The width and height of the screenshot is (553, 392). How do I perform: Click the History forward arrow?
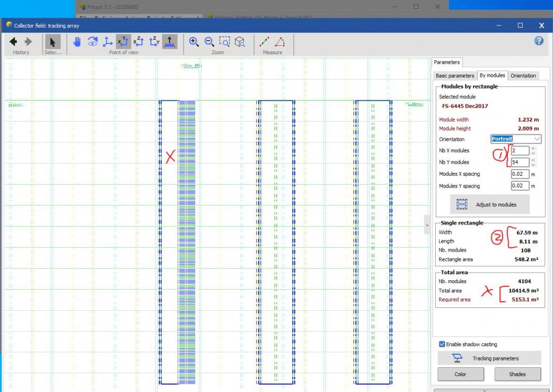click(x=28, y=42)
